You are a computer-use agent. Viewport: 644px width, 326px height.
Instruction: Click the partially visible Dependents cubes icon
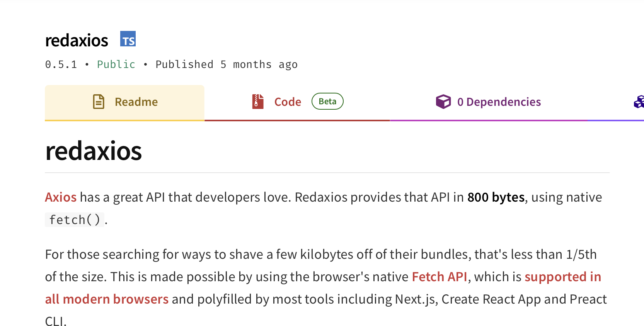click(x=639, y=102)
